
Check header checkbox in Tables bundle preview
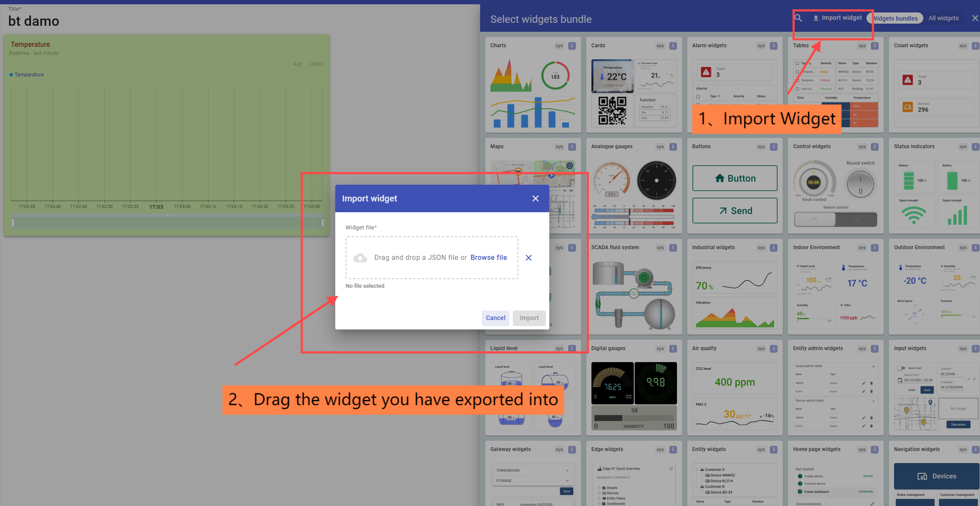click(x=797, y=63)
